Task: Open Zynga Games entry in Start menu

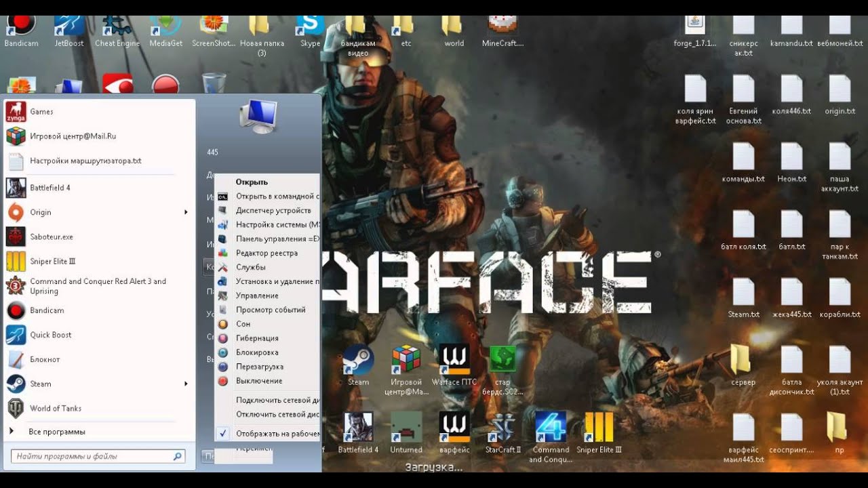Action: point(100,112)
